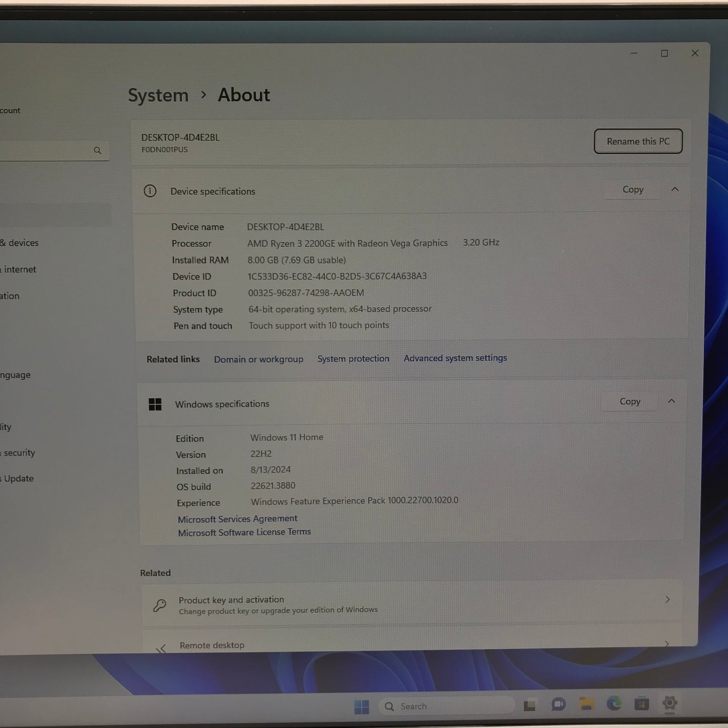Maximize the Settings window

(665, 53)
